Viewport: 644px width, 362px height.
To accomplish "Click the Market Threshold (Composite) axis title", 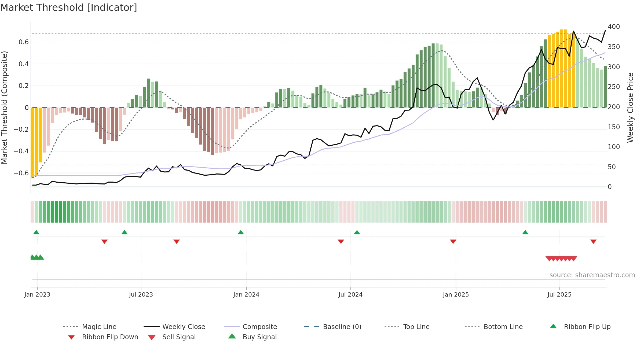I will tap(4, 108).
